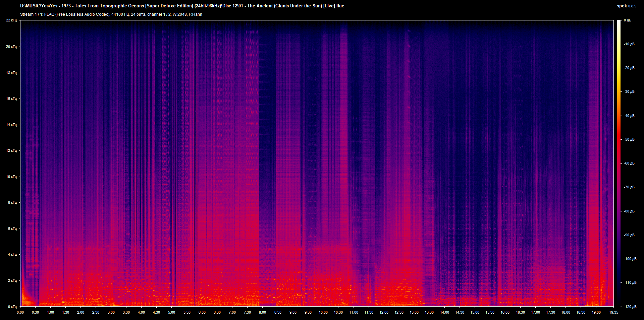Click the -90 дБ legend label

(629, 235)
